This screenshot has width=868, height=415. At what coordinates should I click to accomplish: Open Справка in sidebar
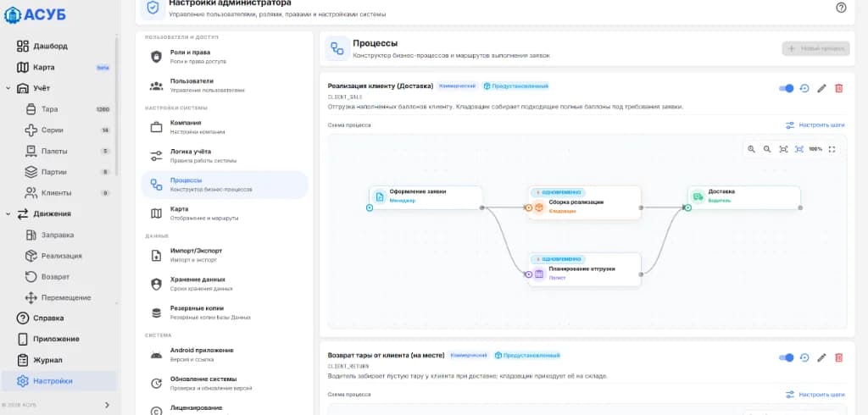pyautogui.click(x=58, y=318)
